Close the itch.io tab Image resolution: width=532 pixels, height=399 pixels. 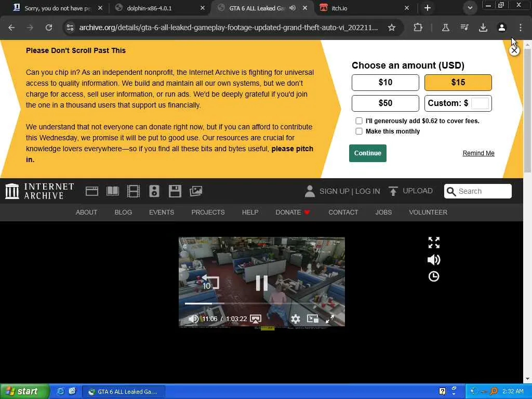pos(407,8)
